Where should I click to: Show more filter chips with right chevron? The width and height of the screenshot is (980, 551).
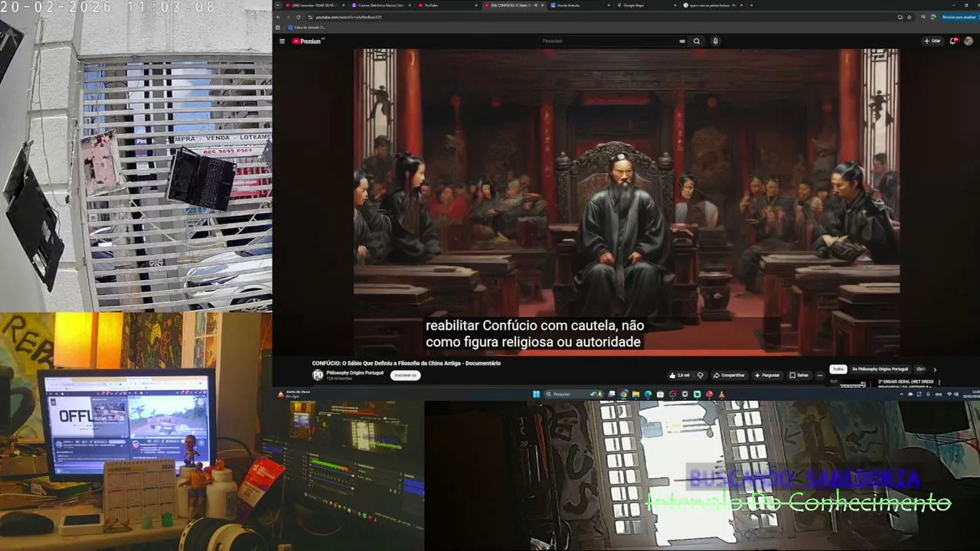click(934, 369)
